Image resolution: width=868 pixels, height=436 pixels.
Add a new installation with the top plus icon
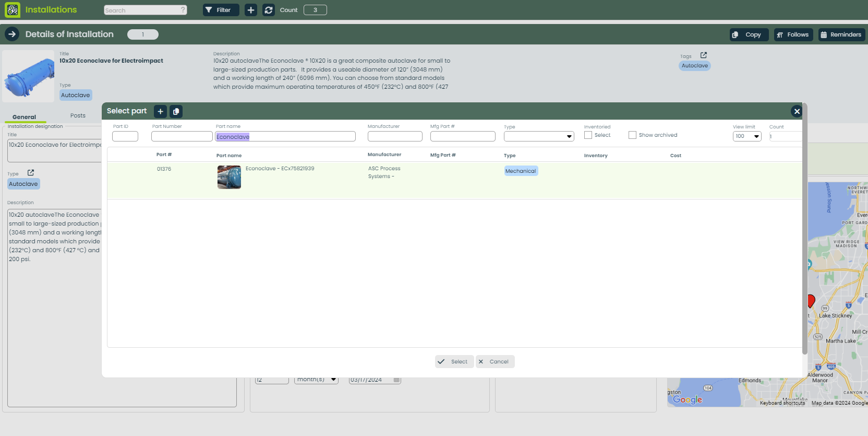251,10
